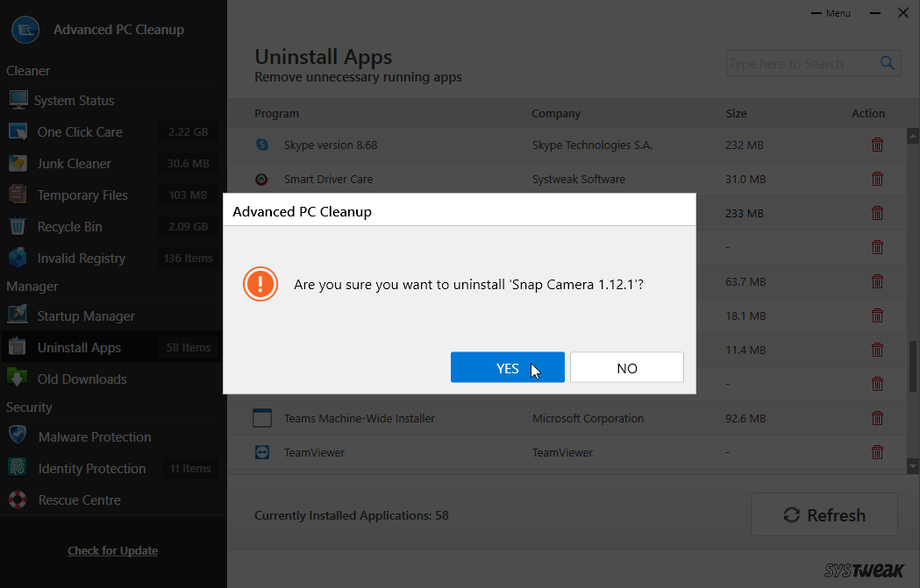This screenshot has height=588, width=920.
Task: Click the search magnifier icon
Action: tap(888, 63)
